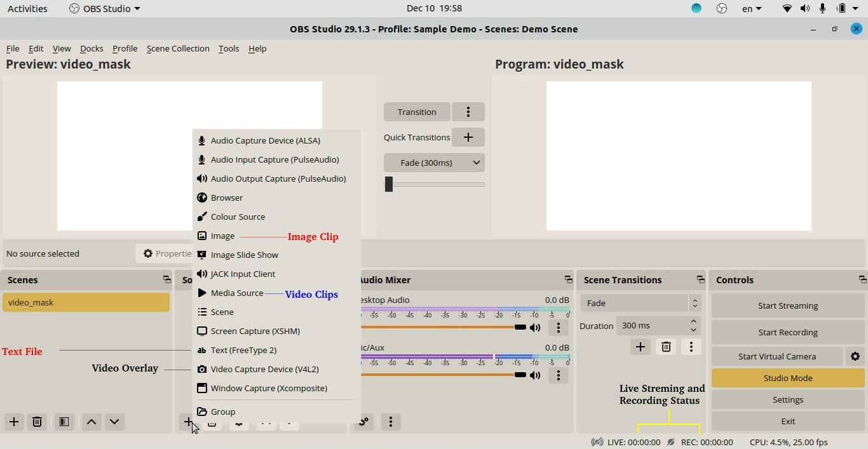Move scene up with arrow

pyautogui.click(x=92, y=422)
